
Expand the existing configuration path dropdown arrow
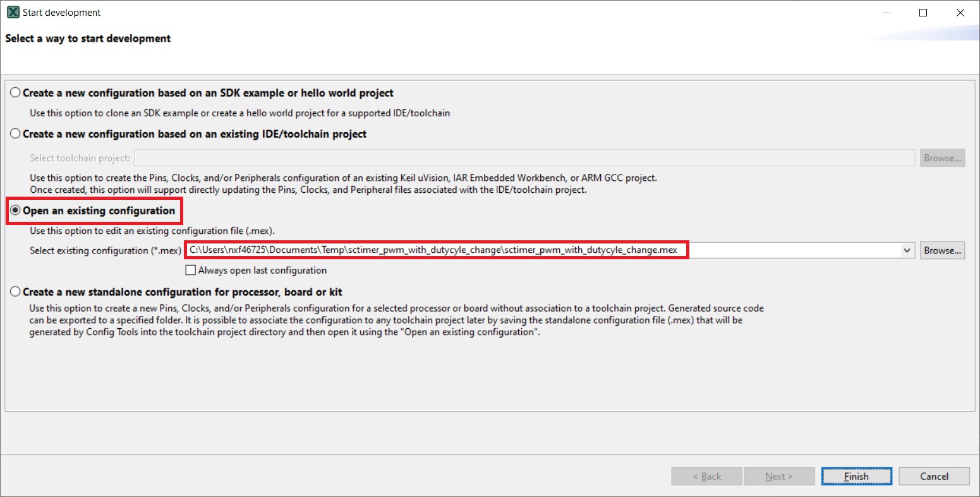[x=908, y=251]
